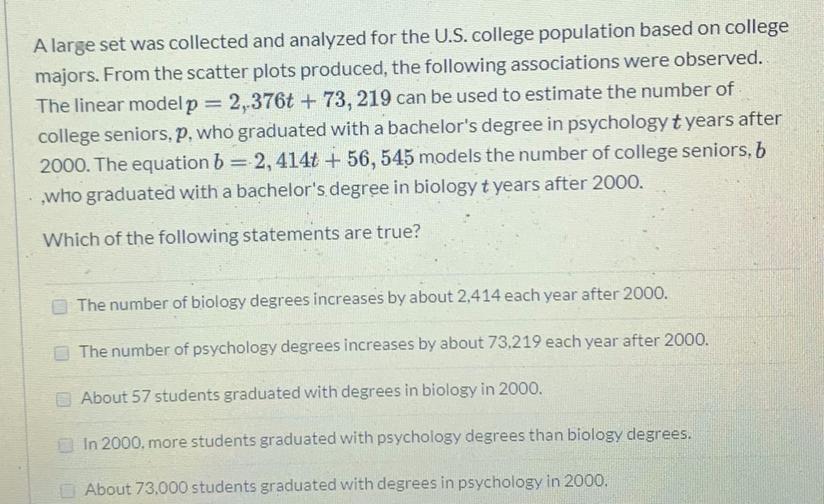Check the biology degrees increase by 2,414 box

click(x=60, y=306)
